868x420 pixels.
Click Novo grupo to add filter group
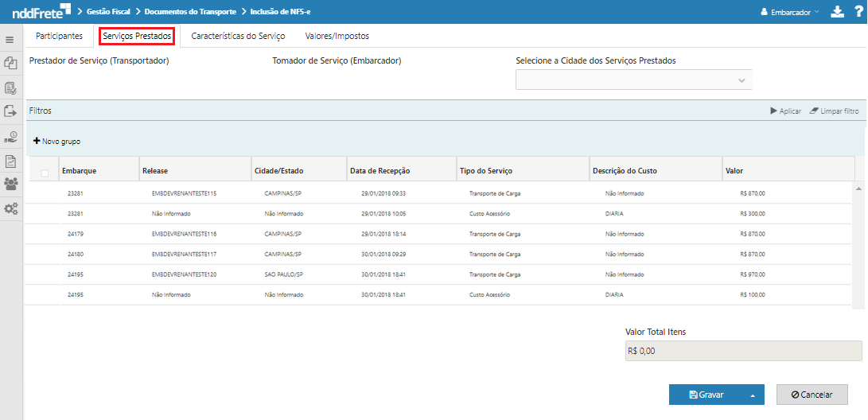tap(56, 142)
